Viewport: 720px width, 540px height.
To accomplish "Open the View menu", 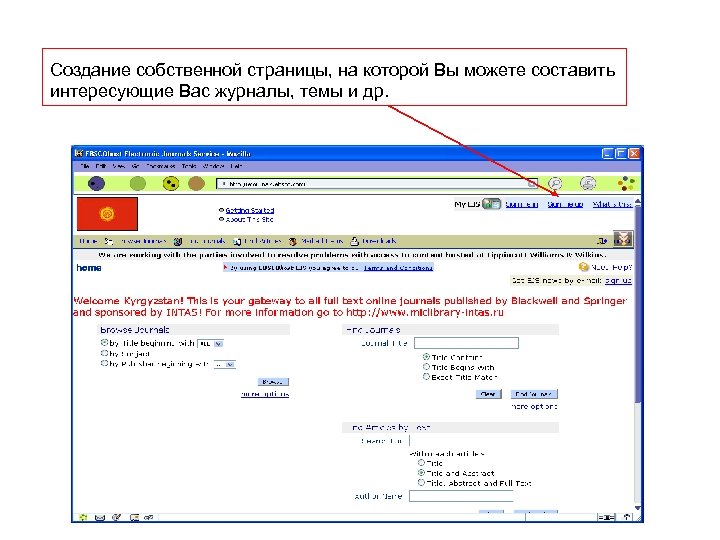I will [118, 166].
